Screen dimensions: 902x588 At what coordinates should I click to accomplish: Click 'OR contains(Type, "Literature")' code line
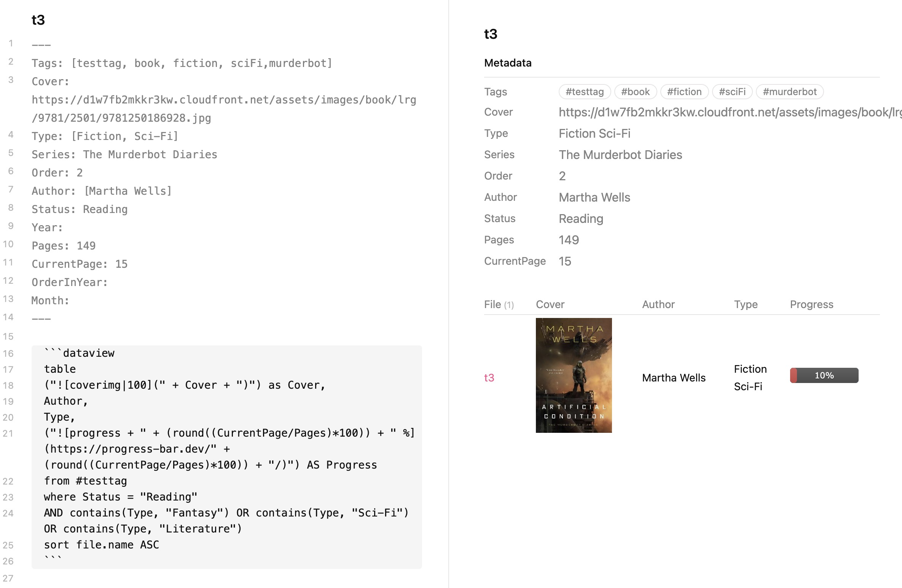pyautogui.click(x=143, y=529)
